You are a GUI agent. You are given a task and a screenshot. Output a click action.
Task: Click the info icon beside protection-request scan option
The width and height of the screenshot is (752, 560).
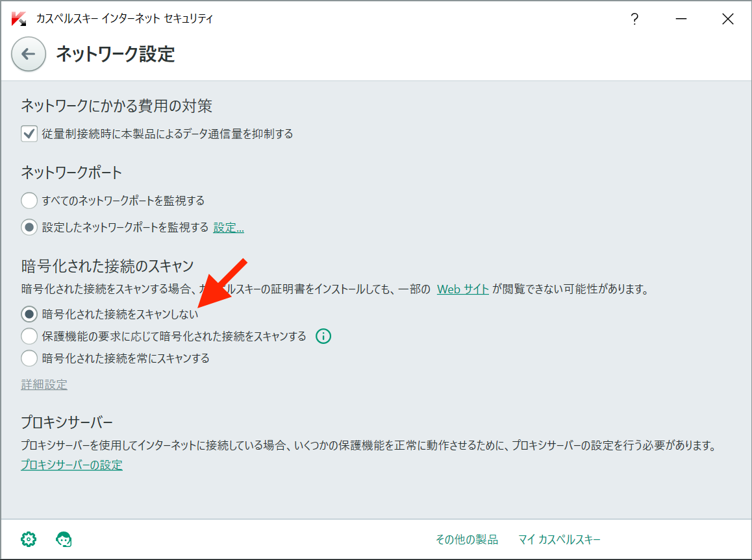323,336
